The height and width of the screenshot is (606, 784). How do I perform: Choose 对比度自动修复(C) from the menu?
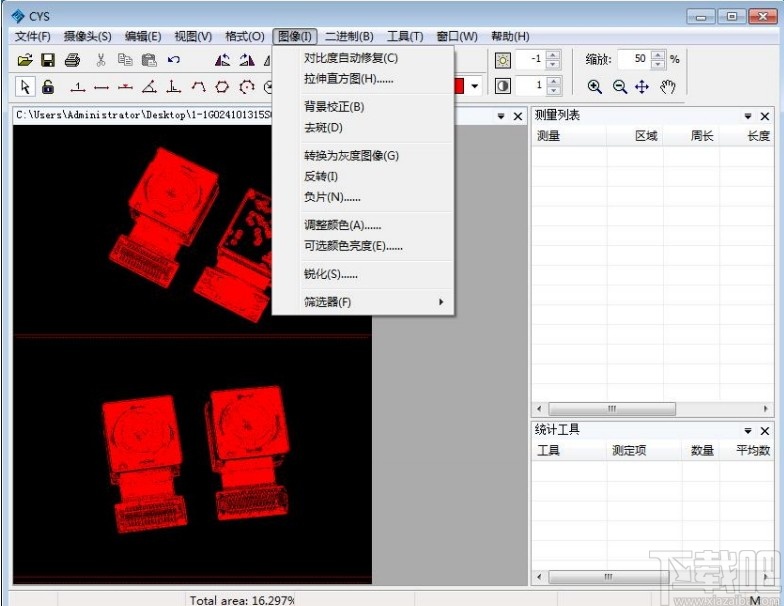[363, 58]
